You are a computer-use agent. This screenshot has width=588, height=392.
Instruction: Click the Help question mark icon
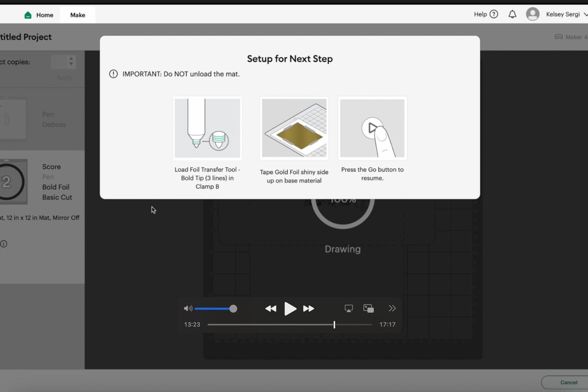click(x=493, y=14)
